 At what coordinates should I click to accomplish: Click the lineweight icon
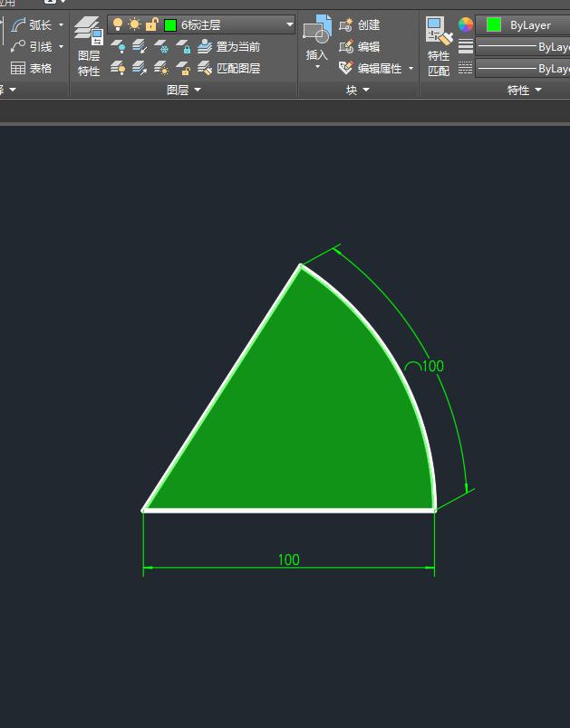click(x=466, y=46)
